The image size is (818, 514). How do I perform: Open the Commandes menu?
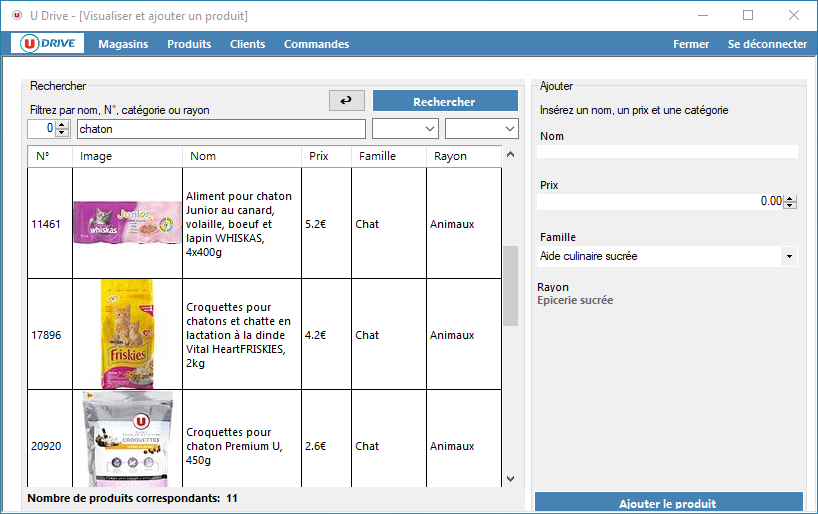click(x=316, y=44)
